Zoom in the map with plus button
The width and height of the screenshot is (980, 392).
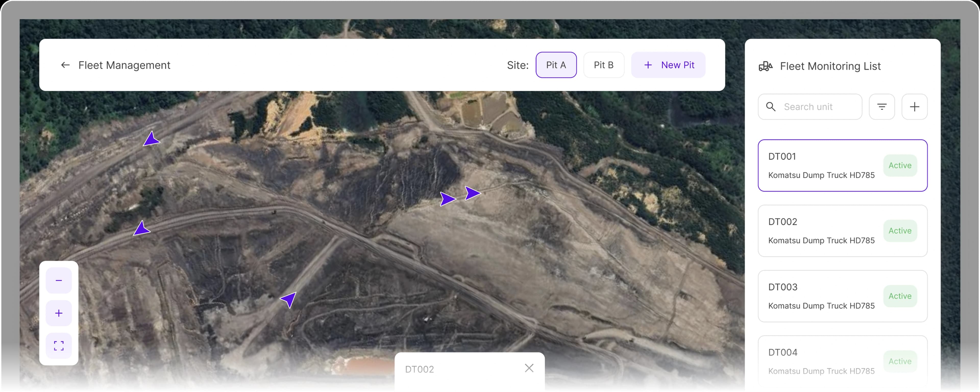(59, 313)
